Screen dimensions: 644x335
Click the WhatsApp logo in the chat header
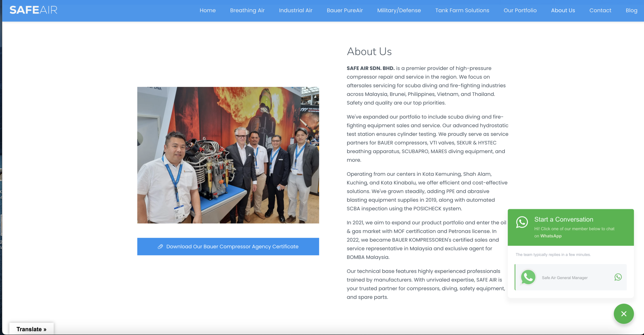click(x=522, y=222)
